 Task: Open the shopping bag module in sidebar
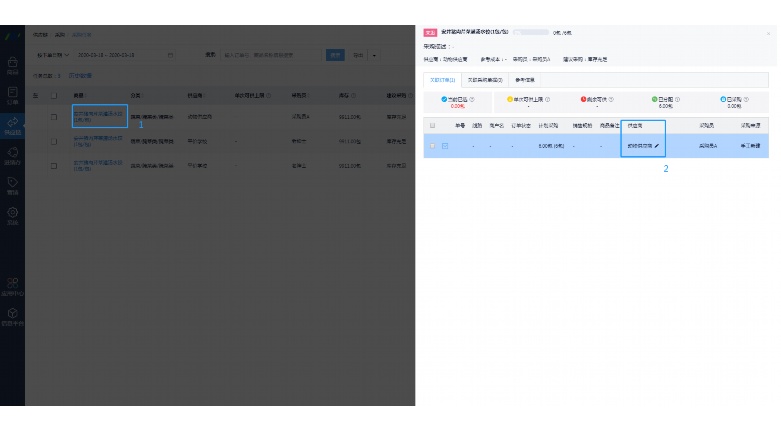12,63
